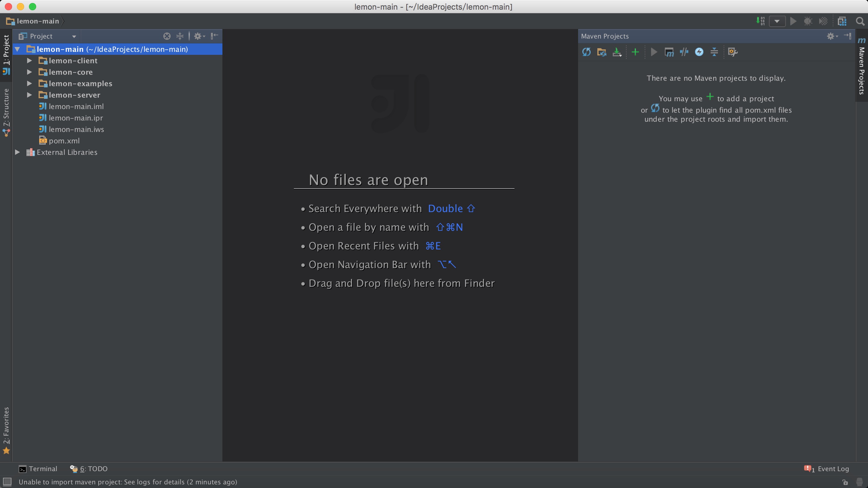Click Generate Sources and Update Folders icon
868x488 pixels.
pos(602,52)
